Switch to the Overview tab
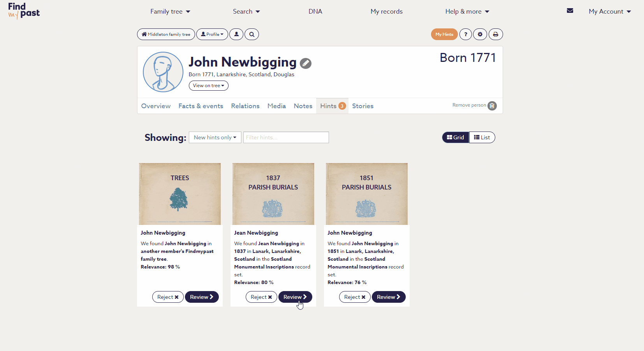The height and width of the screenshot is (351, 644). click(x=156, y=106)
